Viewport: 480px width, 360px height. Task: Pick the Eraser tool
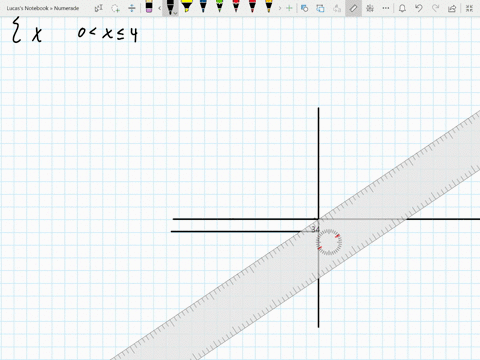(149, 7)
